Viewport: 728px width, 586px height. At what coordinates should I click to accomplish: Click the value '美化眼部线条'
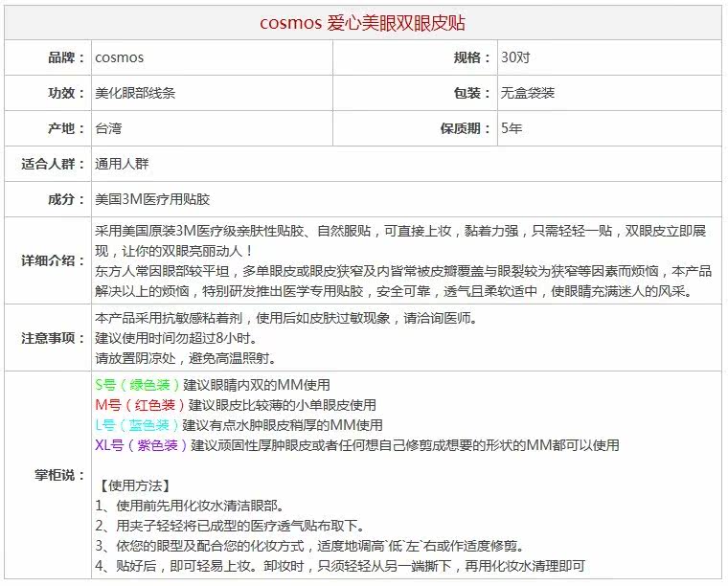pyautogui.click(x=135, y=93)
